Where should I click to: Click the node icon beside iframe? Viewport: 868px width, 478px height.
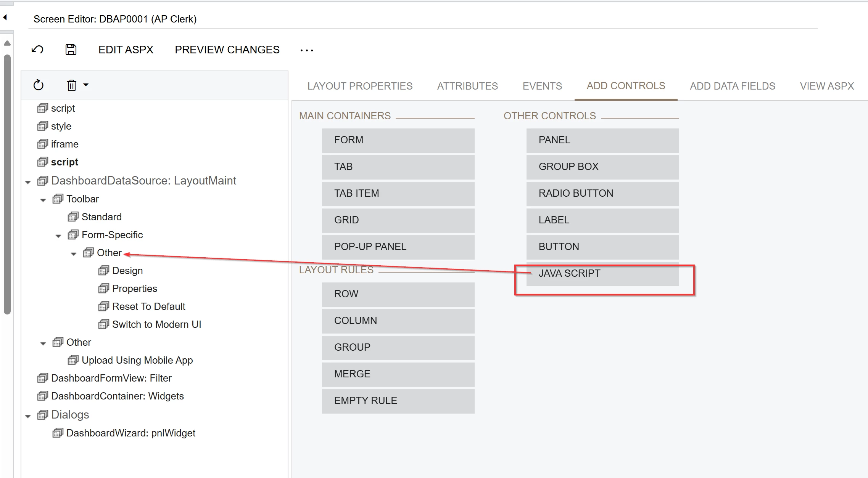point(42,144)
